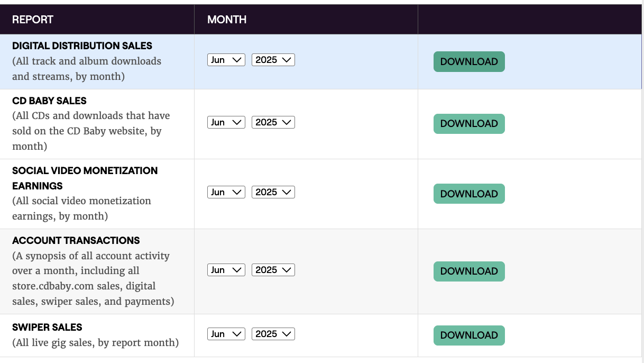Viewport: 644px width, 363px height.
Task: Open month dropdown for Social Video Monetization
Action: click(x=226, y=192)
